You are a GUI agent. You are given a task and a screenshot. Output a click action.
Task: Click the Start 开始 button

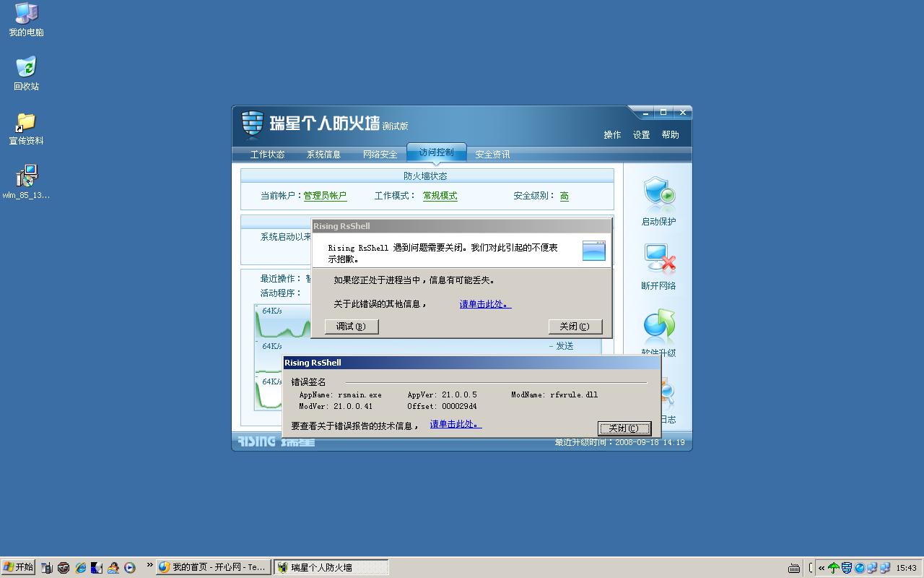pos(18,567)
